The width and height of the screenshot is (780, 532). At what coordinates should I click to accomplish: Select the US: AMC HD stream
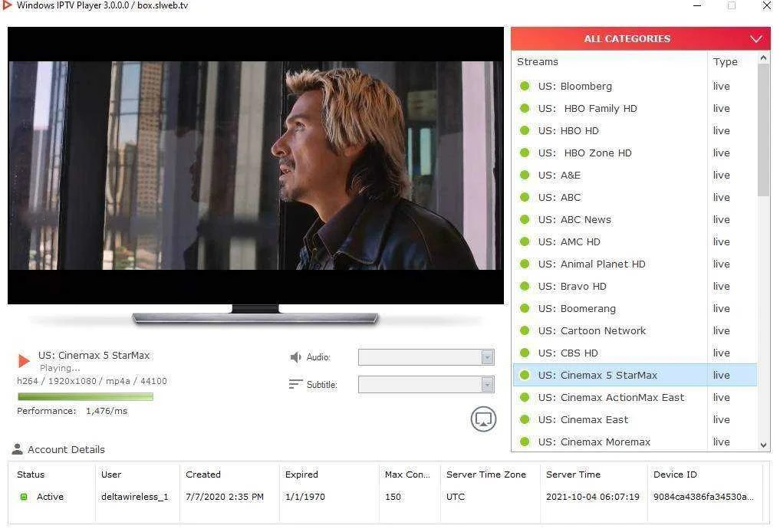click(x=635, y=241)
